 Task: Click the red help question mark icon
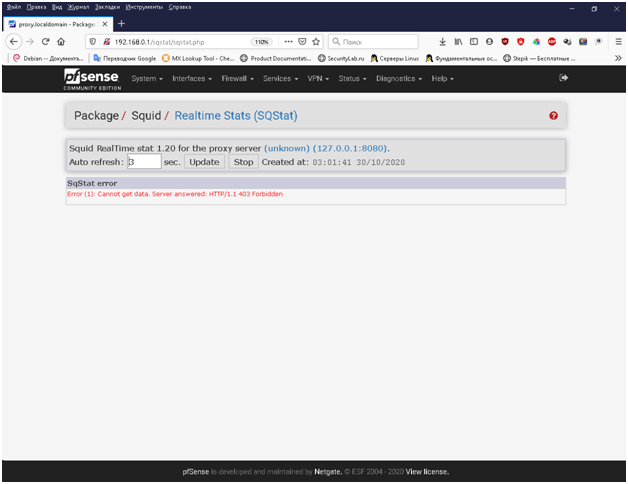[554, 116]
